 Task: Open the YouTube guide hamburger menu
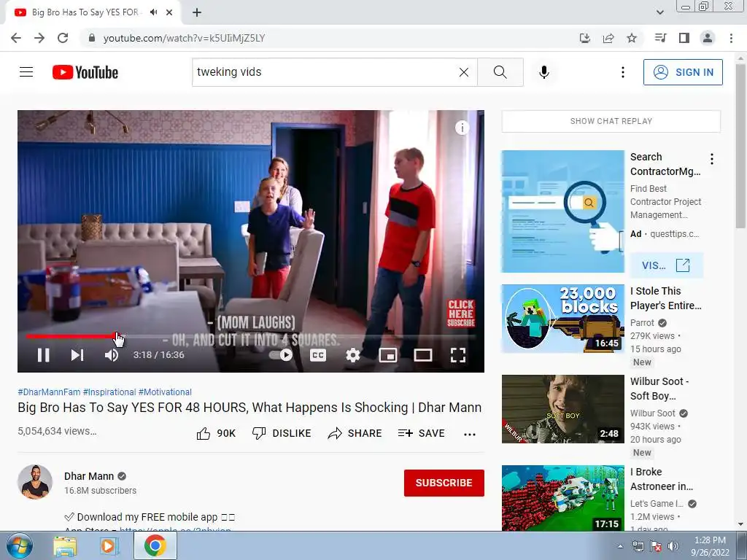pyautogui.click(x=26, y=72)
